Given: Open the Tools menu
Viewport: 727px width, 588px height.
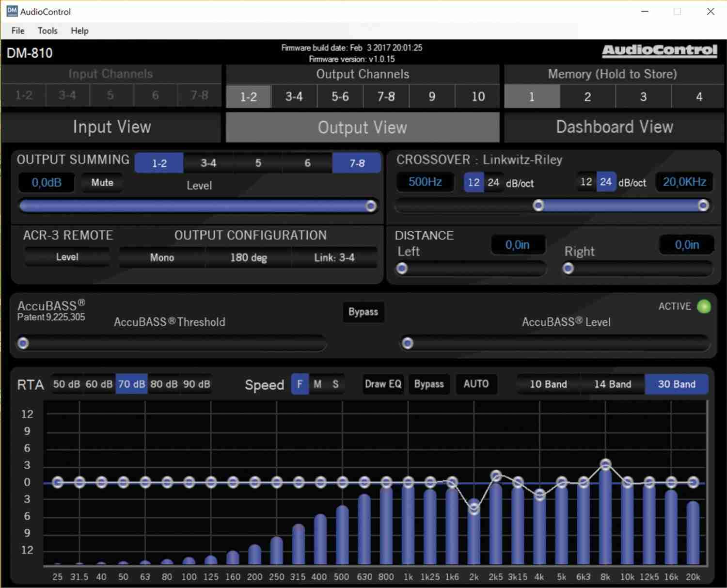Looking at the screenshot, I should [47, 31].
